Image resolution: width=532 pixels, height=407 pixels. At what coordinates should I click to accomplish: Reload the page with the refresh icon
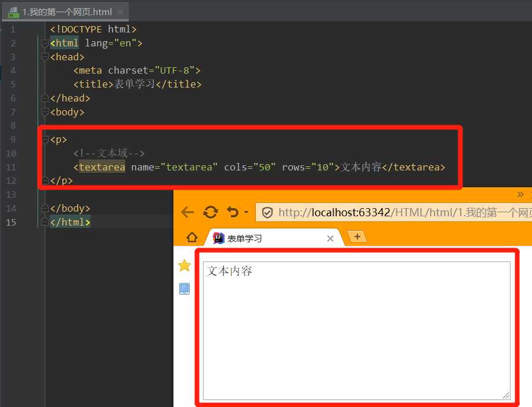[x=211, y=212]
